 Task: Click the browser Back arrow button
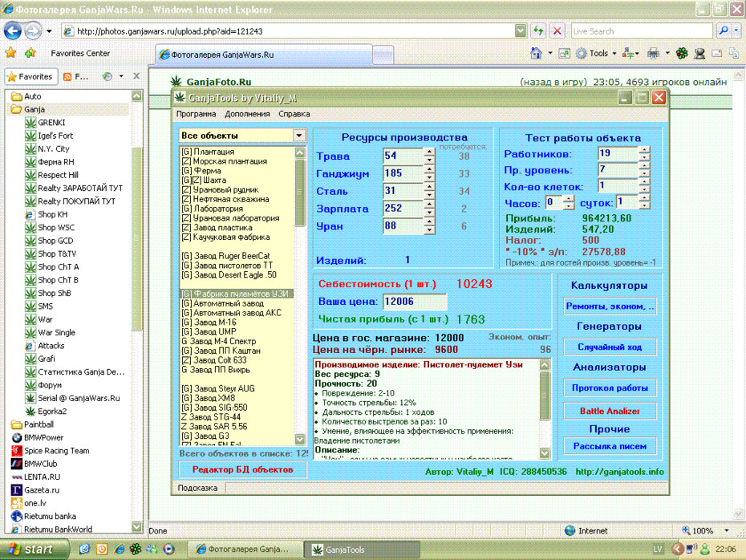coord(13,31)
